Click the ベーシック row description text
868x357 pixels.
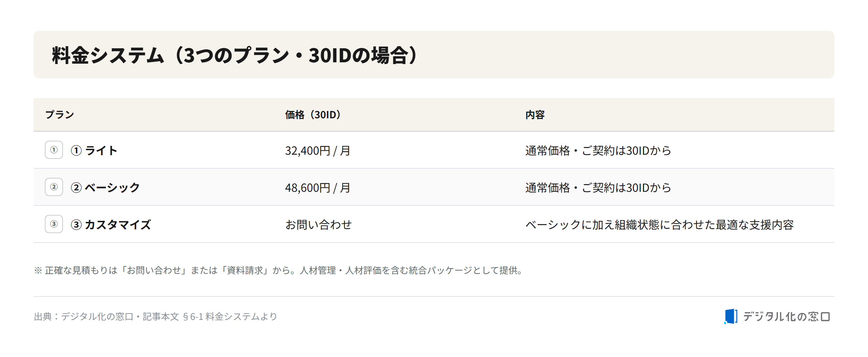click(598, 188)
